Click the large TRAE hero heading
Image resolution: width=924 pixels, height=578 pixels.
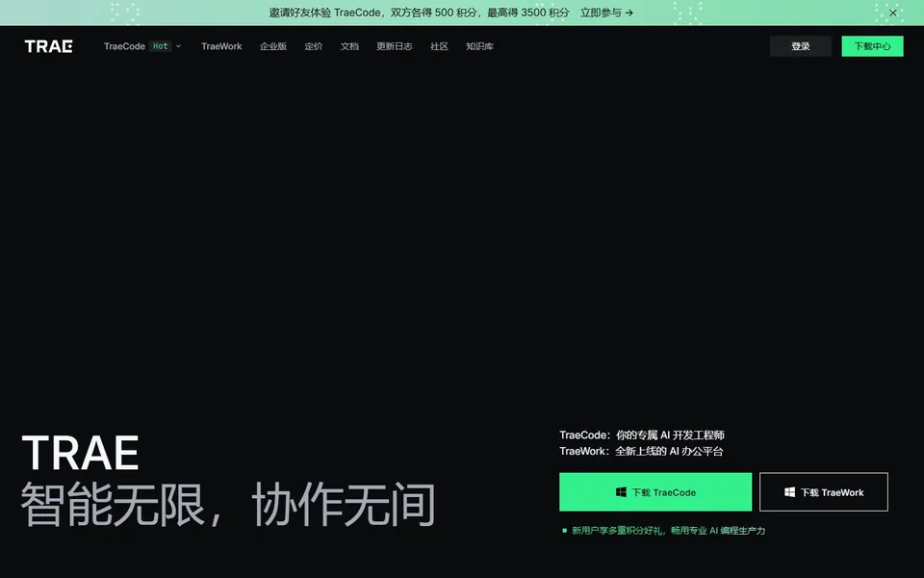[x=81, y=453]
